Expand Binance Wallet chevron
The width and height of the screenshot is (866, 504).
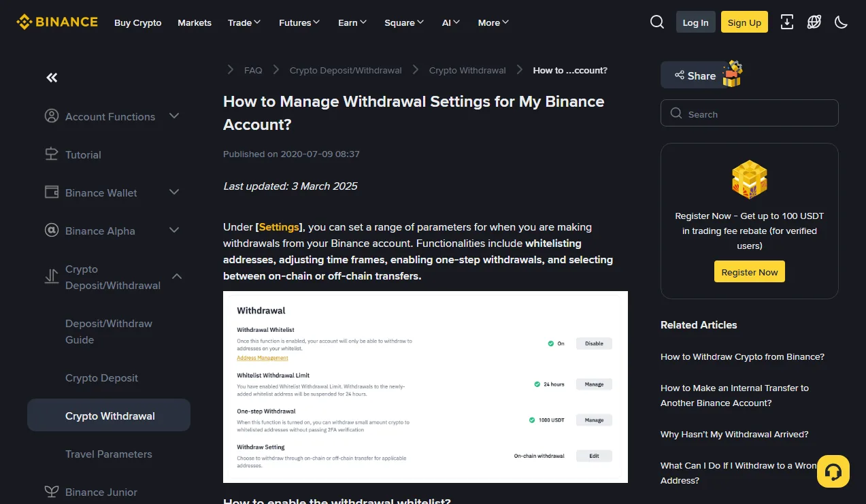174,192
